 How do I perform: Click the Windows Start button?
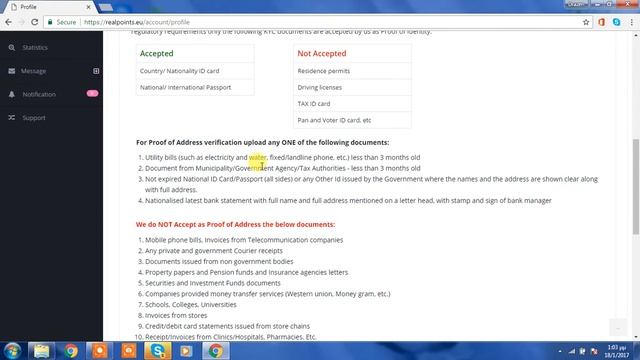pyautogui.click(x=12, y=351)
